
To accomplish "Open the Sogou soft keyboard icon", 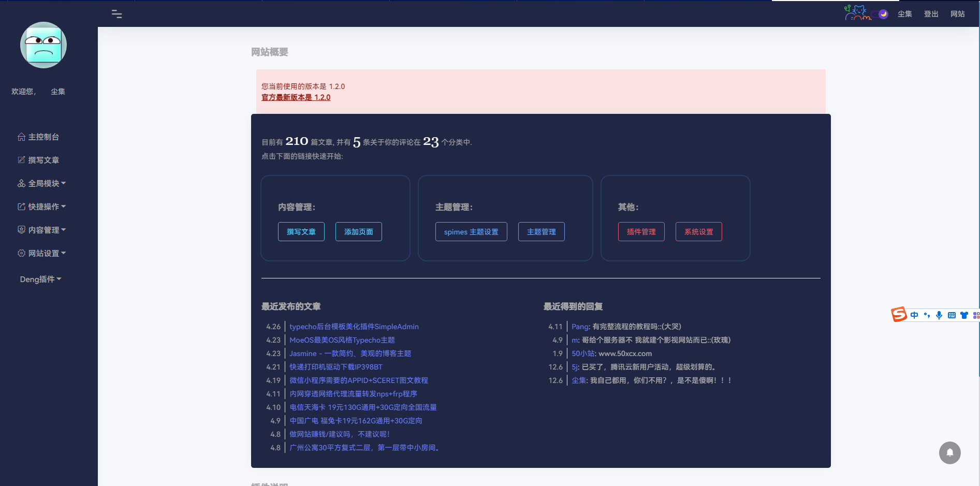I will pos(952,315).
